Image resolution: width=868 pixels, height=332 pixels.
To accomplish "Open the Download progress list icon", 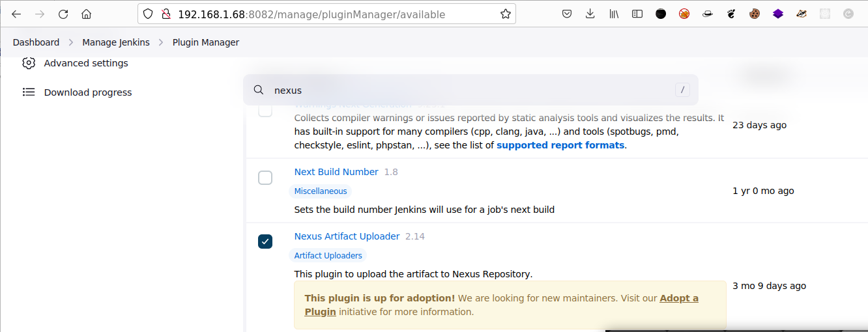I will 29,92.
